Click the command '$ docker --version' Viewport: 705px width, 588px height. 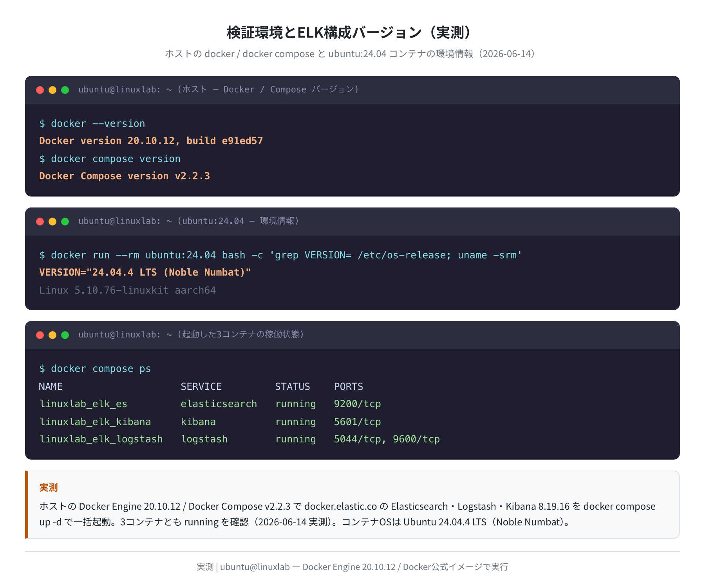tap(92, 124)
